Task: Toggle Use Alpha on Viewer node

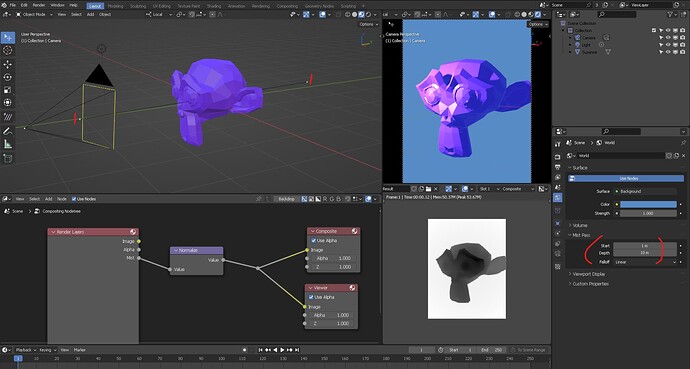Action: click(311, 297)
